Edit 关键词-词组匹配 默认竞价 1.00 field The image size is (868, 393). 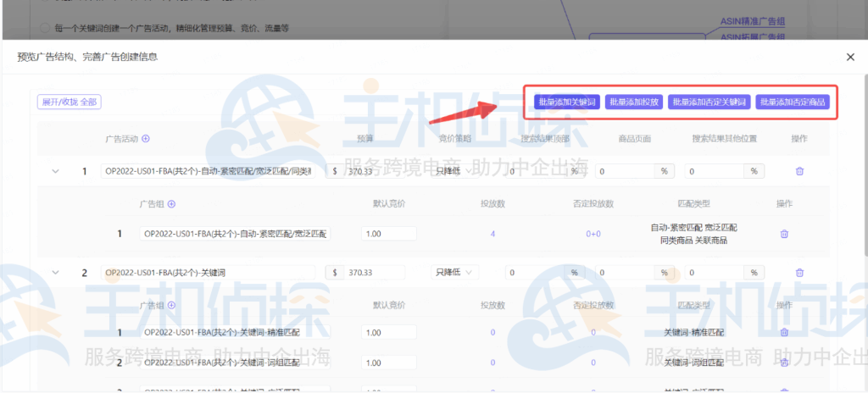coord(389,363)
